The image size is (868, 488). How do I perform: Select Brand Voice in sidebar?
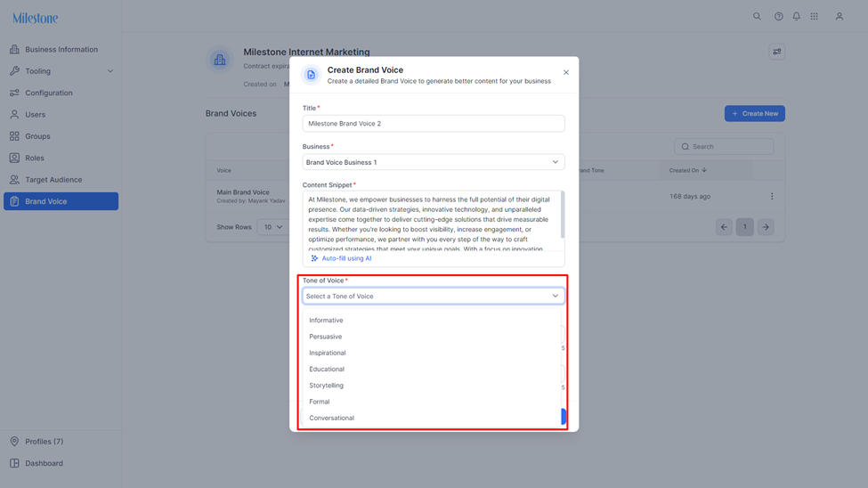click(x=61, y=201)
